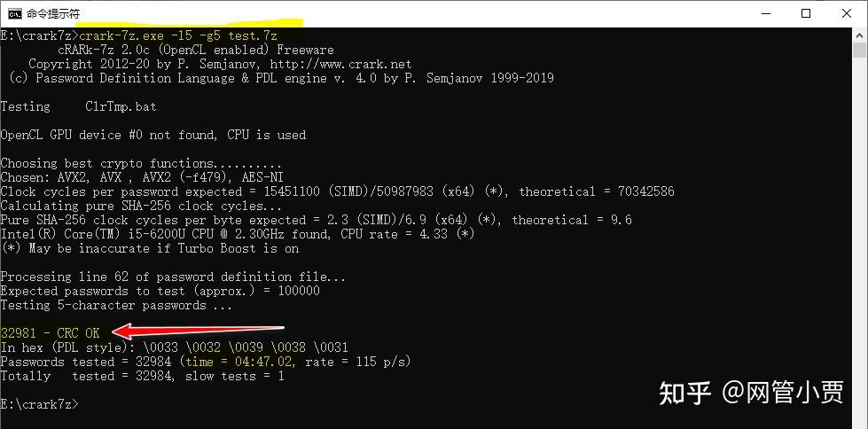Click the last E:\crark7z> prompt line
This screenshot has width=868, height=429.
coord(39,404)
